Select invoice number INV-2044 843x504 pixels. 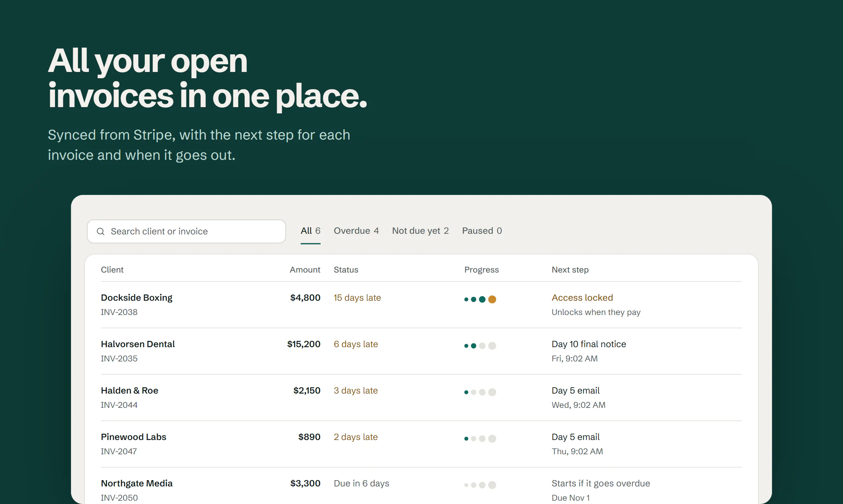point(119,405)
